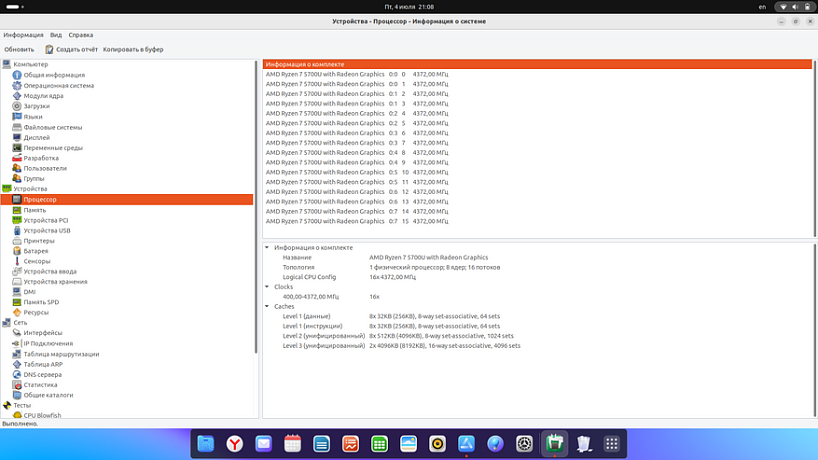This screenshot has height=460, width=818.
Task: Select Операционная система in the sidebar
Action: click(58, 85)
